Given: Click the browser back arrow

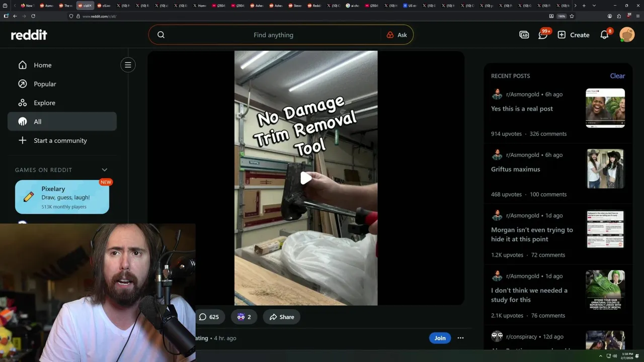Looking at the screenshot, I should point(15,16).
